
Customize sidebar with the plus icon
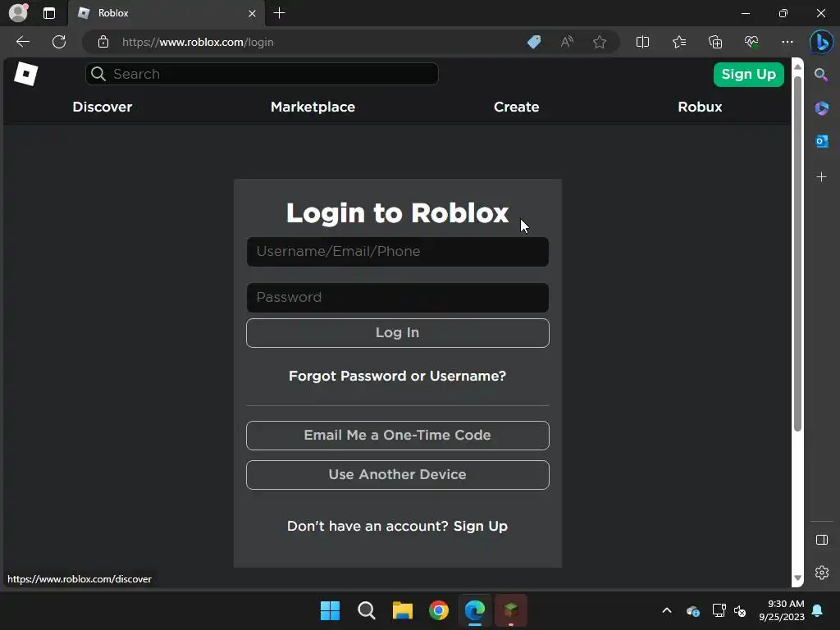tap(821, 177)
